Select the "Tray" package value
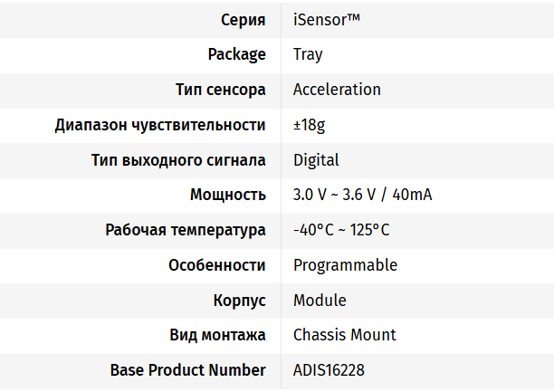Screen dimensions: 554x392 coord(308,54)
